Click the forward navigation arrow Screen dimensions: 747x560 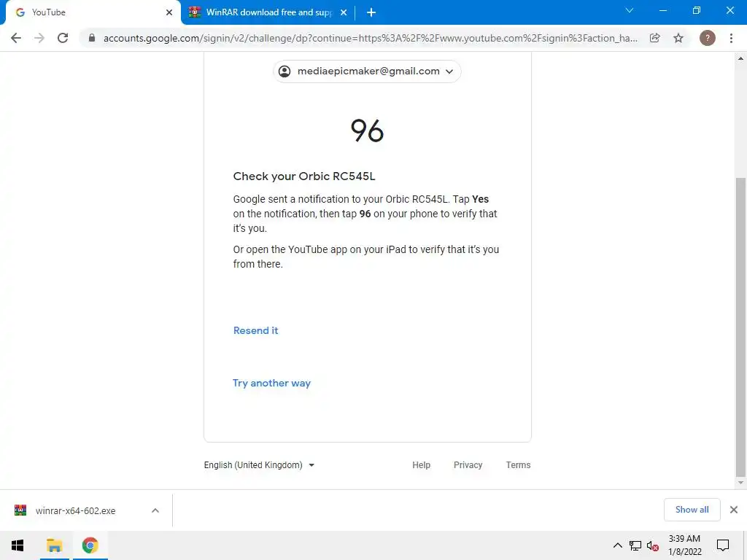(x=39, y=38)
